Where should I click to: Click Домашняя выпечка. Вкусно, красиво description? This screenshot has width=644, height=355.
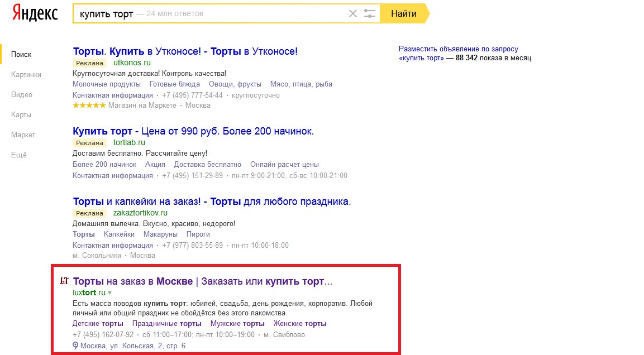(154, 224)
